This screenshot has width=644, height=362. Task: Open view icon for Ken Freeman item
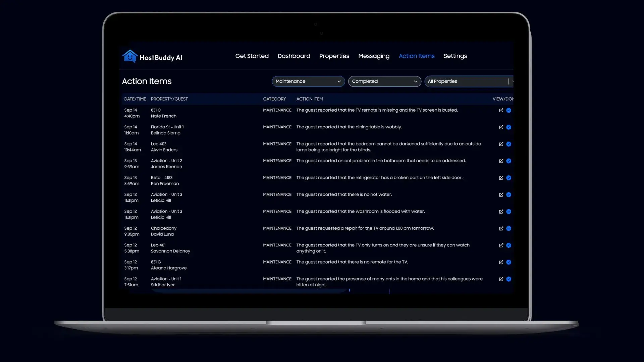(x=501, y=178)
